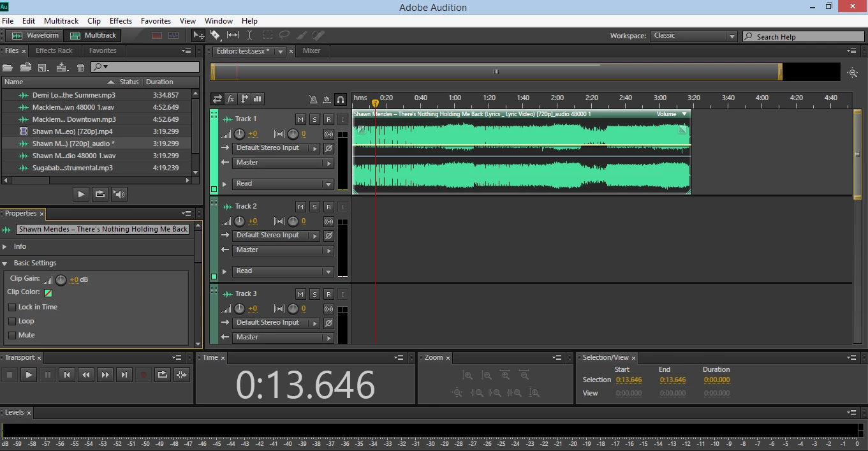The width and height of the screenshot is (868, 451).
Task: Open the Favorites menu
Action: click(x=156, y=21)
